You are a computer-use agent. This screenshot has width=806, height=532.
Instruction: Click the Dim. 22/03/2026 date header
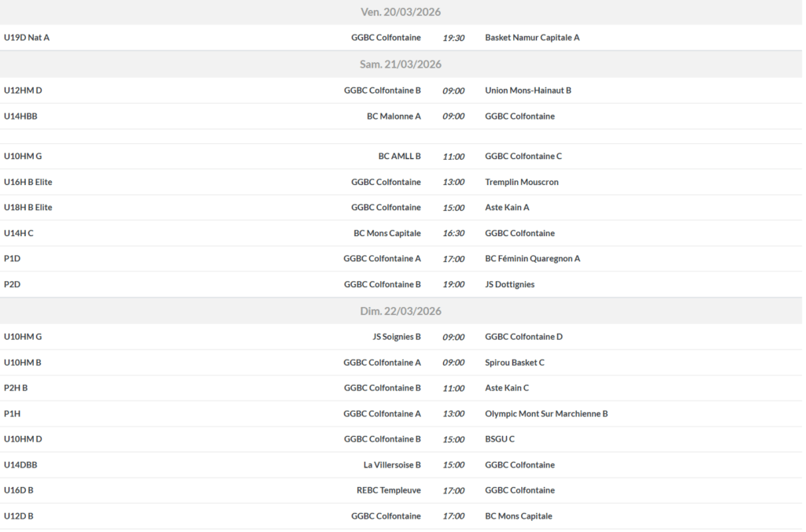point(401,311)
